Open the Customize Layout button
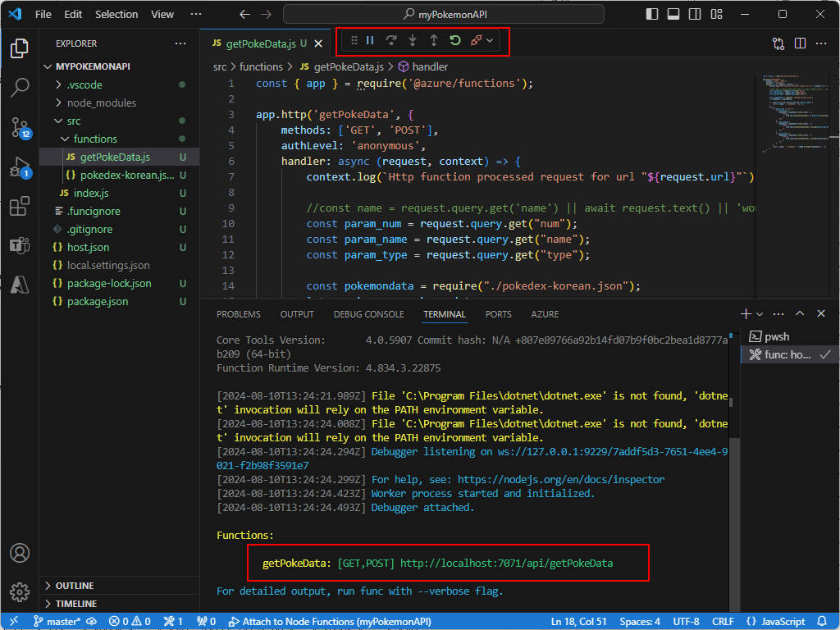The height and width of the screenshot is (630, 840). (717, 15)
